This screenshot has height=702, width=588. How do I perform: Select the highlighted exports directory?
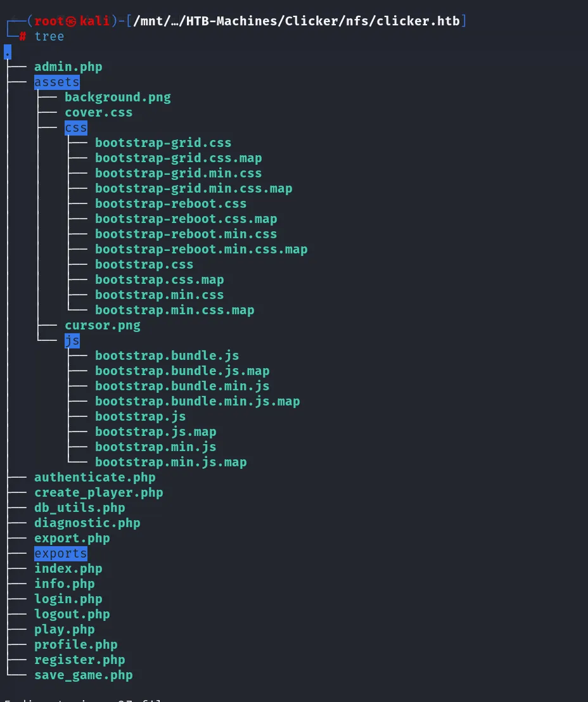tap(60, 553)
